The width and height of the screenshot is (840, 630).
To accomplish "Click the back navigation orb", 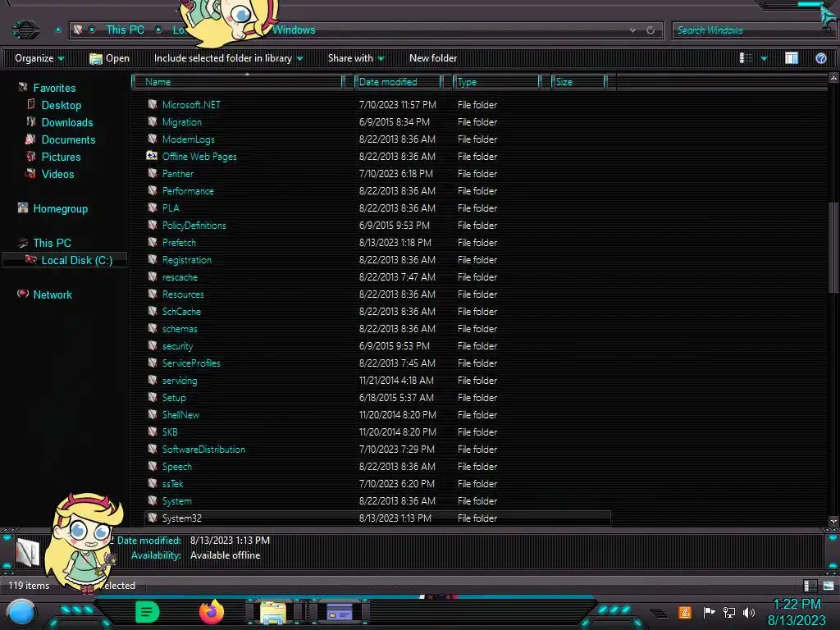I will coord(25,30).
